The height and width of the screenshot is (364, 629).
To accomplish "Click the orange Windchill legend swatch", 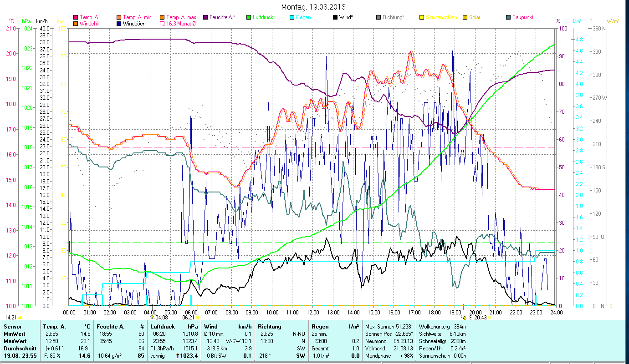I will tap(76, 23).
